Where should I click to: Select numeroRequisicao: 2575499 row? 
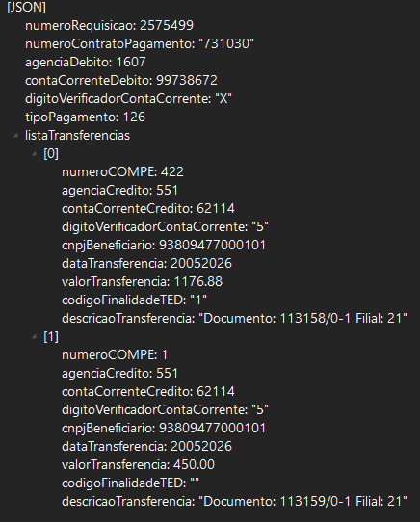(x=109, y=26)
